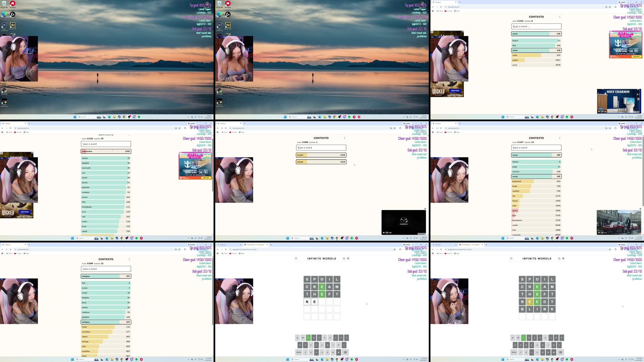Click the 'type a word' input field

[x=106, y=269]
